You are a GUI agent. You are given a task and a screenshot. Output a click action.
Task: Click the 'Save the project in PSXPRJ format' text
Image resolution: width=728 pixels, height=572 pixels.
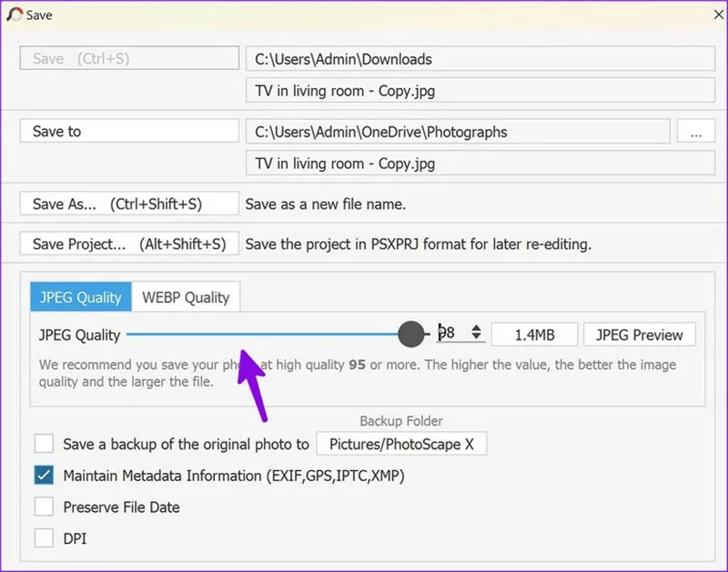tap(419, 244)
